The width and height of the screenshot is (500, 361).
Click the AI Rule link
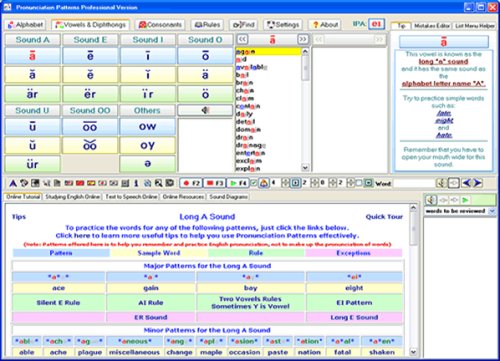point(151,303)
